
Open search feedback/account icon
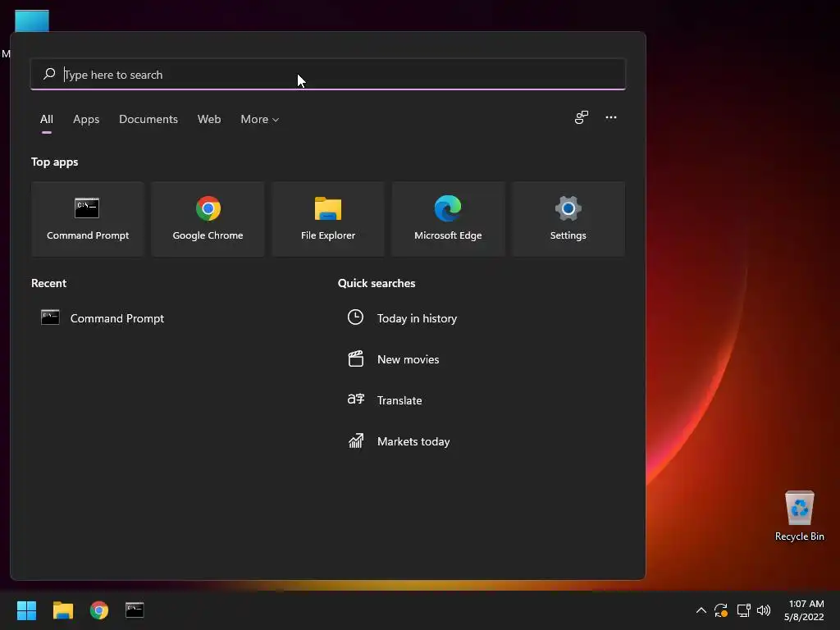pos(582,117)
